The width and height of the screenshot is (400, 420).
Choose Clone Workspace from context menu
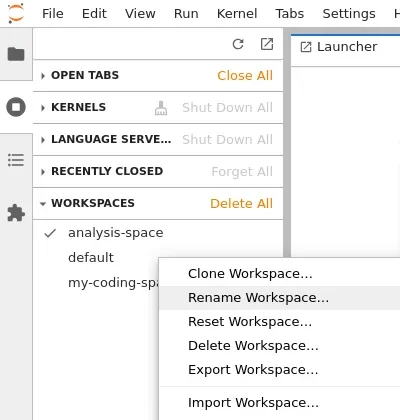point(279,274)
